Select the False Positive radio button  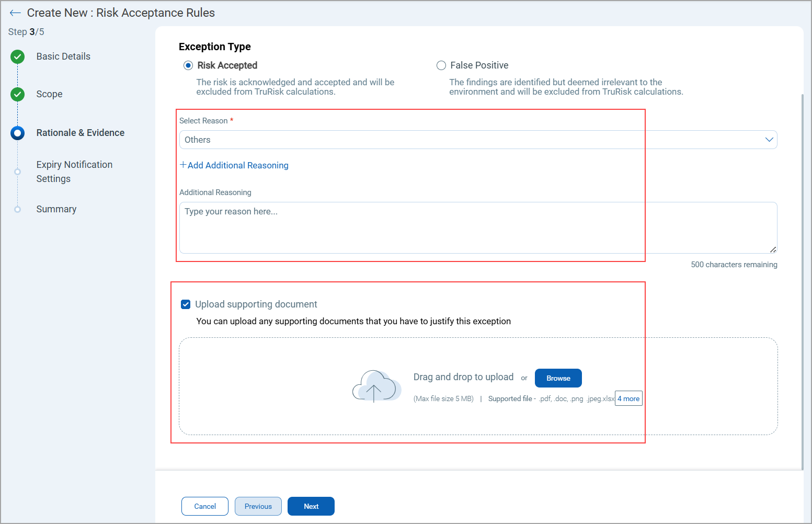441,65
